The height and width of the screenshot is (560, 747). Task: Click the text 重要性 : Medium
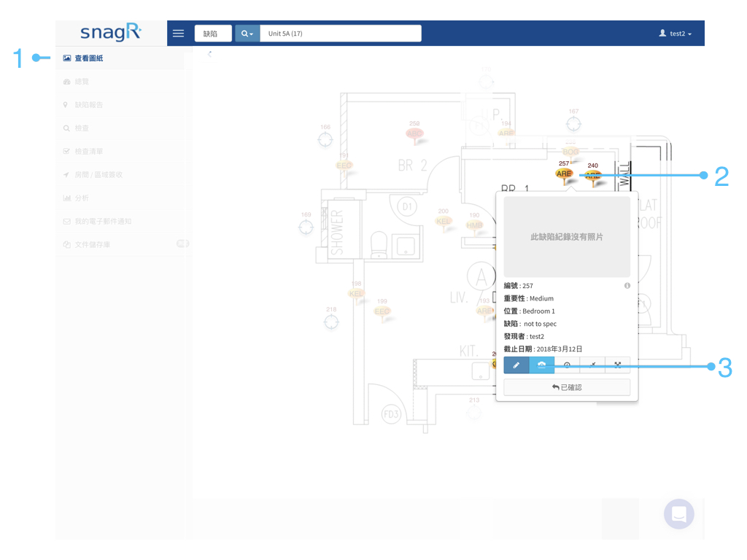pyautogui.click(x=529, y=298)
